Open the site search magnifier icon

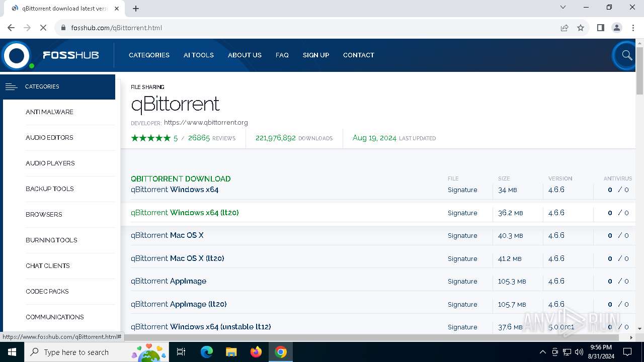pos(627,55)
